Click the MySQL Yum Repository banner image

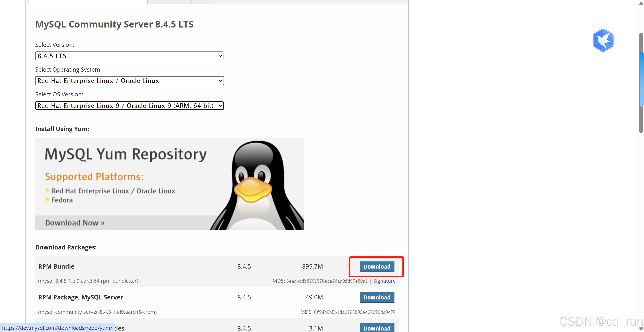point(169,184)
